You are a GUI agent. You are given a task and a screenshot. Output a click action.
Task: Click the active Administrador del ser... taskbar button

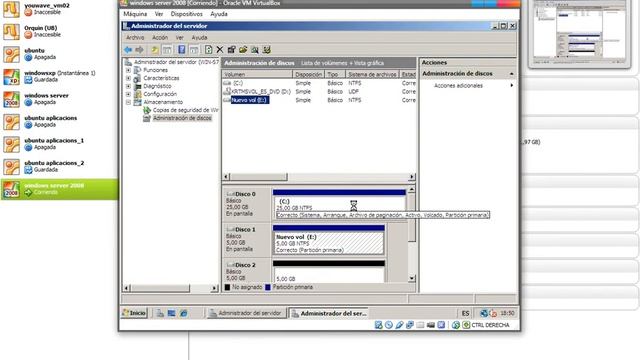tap(329, 313)
